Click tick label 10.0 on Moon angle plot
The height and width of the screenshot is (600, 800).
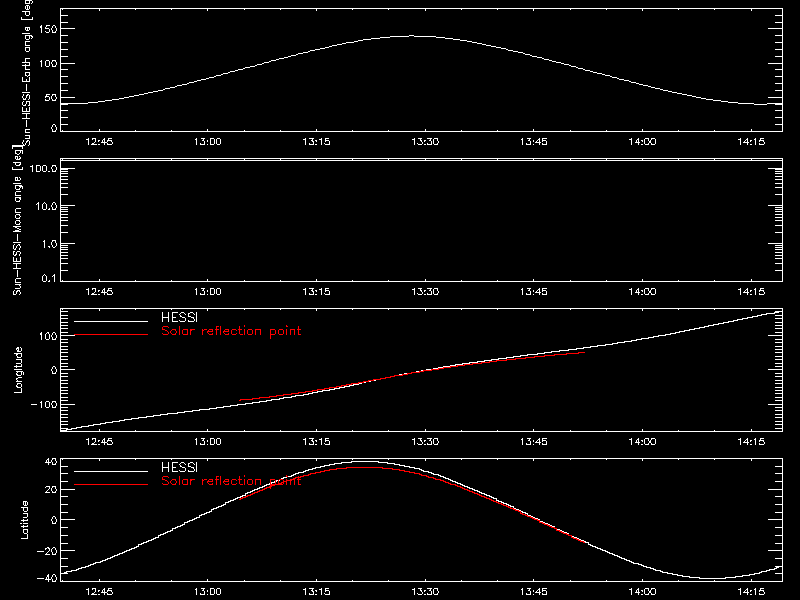(x=46, y=207)
